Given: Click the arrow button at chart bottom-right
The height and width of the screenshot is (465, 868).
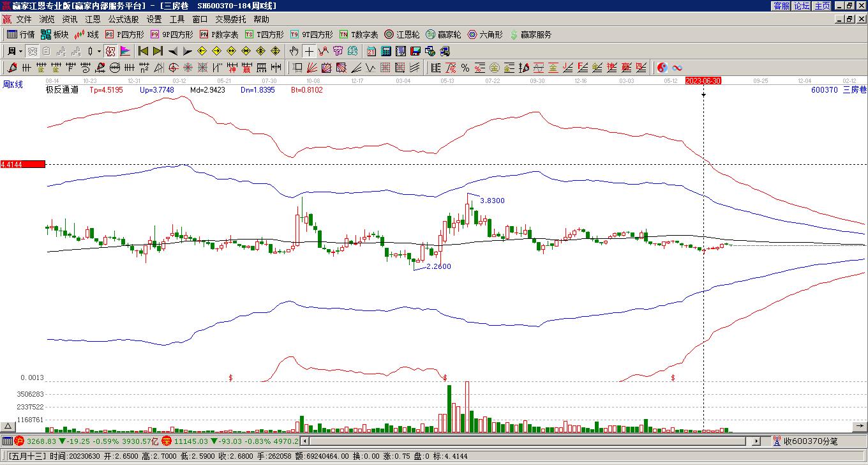Looking at the screenshot, I should pyautogui.click(x=860, y=426).
